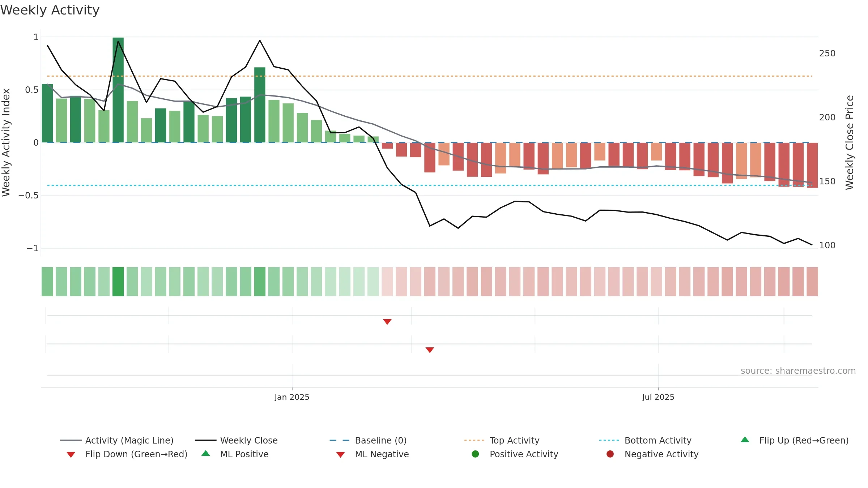Click the lower red ML negative marker
The width and height of the screenshot is (868, 488).
pos(430,350)
